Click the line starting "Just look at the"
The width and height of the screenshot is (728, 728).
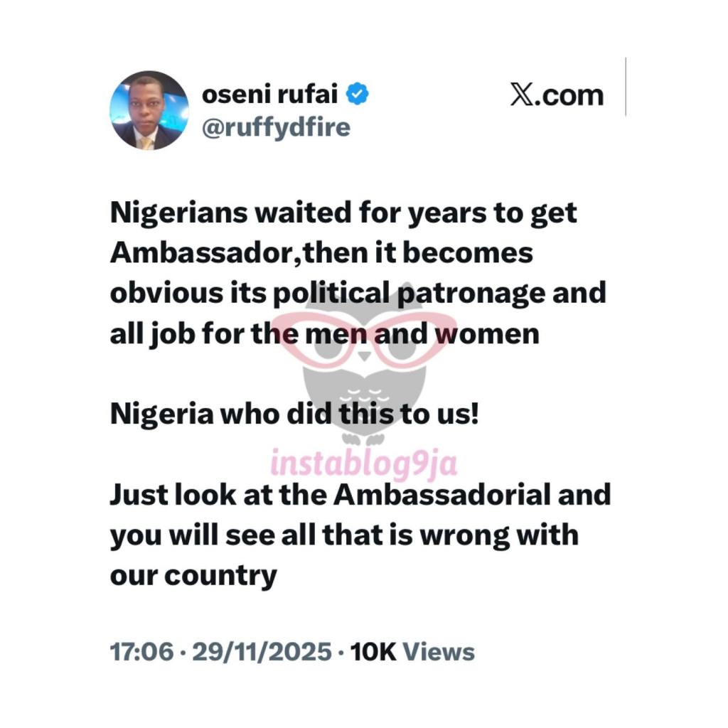click(360, 495)
